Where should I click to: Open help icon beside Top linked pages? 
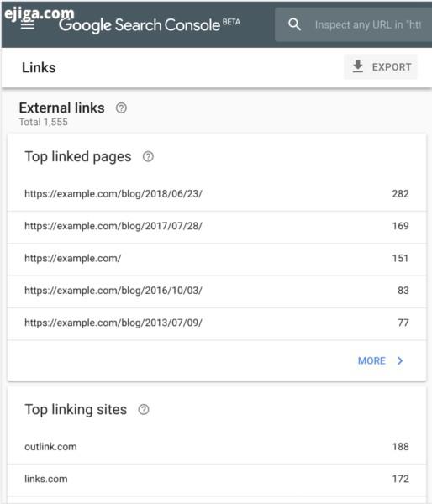148,157
